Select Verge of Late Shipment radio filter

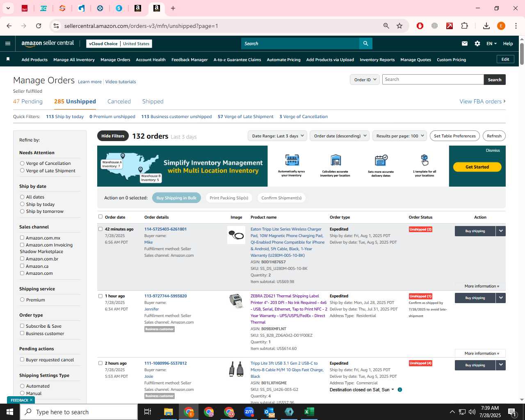tap(22, 171)
